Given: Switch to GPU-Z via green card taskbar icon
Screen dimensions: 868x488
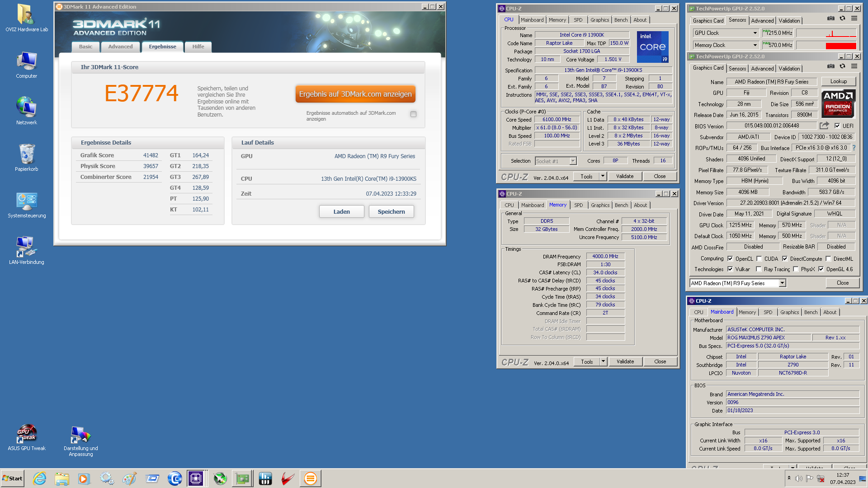Looking at the screenshot, I should click(x=243, y=479).
